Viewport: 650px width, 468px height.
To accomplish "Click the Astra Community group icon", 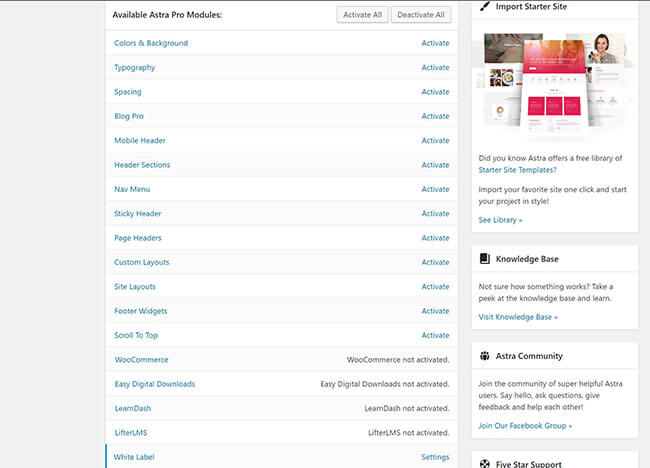I will [x=485, y=356].
